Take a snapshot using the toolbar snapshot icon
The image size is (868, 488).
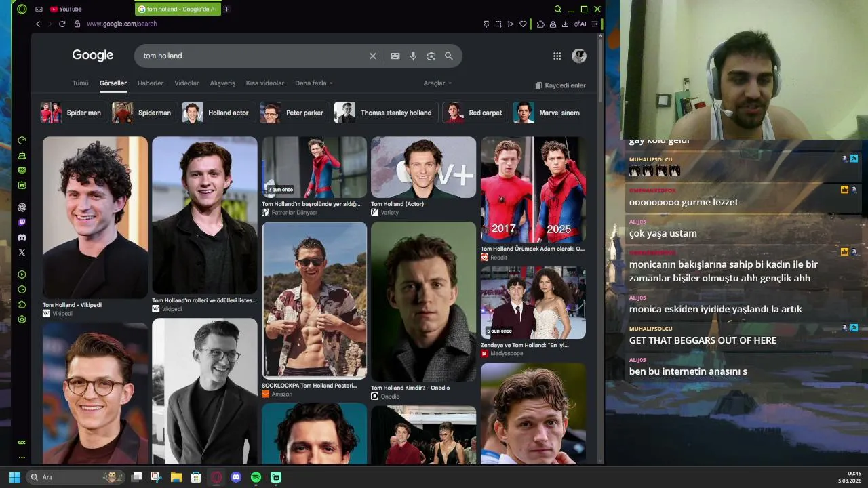click(498, 24)
